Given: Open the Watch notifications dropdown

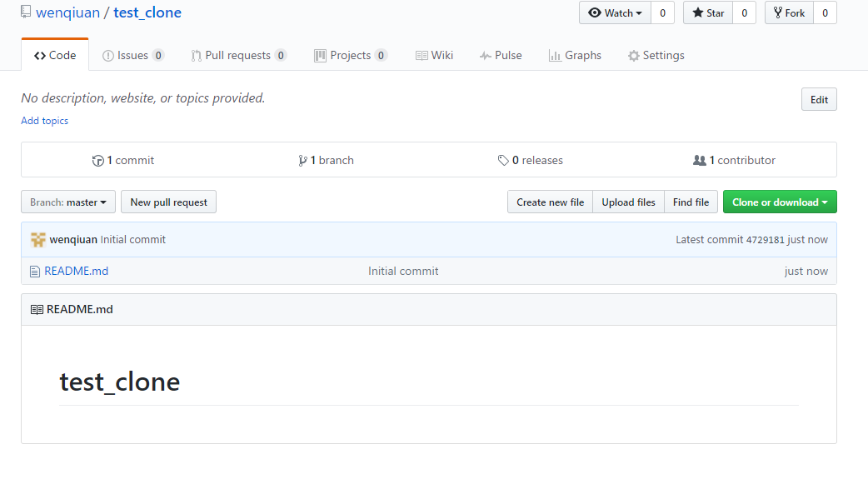Looking at the screenshot, I should click(615, 12).
